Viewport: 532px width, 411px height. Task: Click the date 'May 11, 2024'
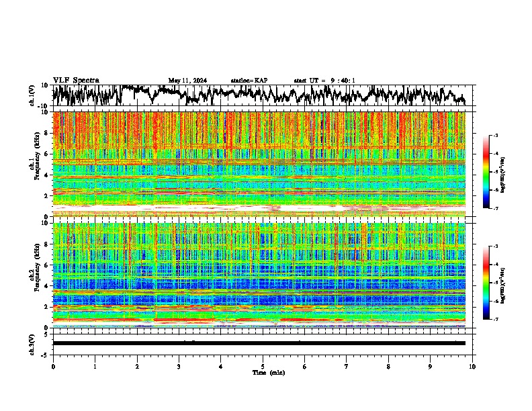[187, 81]
